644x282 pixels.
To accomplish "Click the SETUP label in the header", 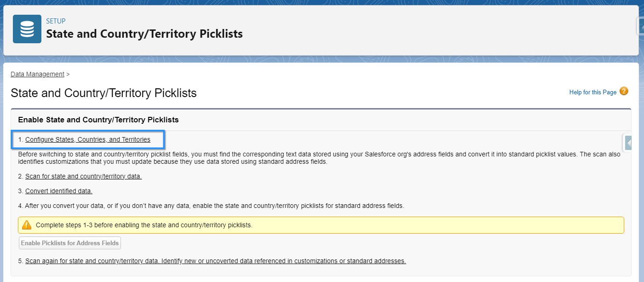I will (x=56, y=21).
